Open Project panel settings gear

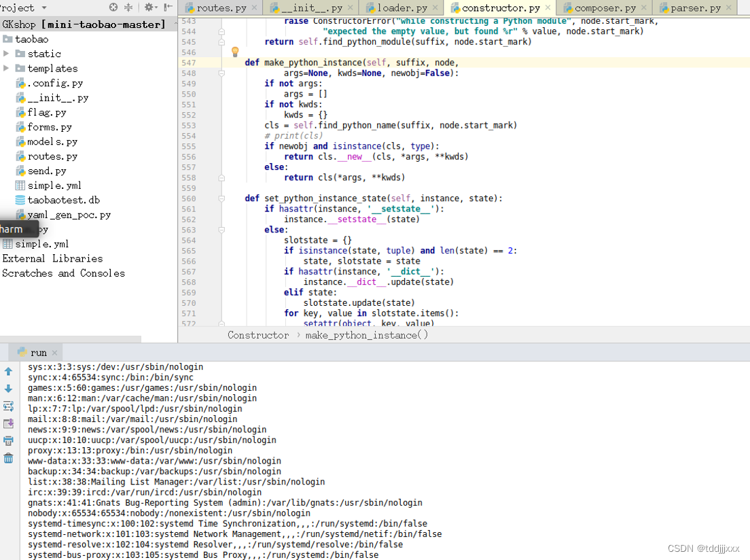coord(149,7)
